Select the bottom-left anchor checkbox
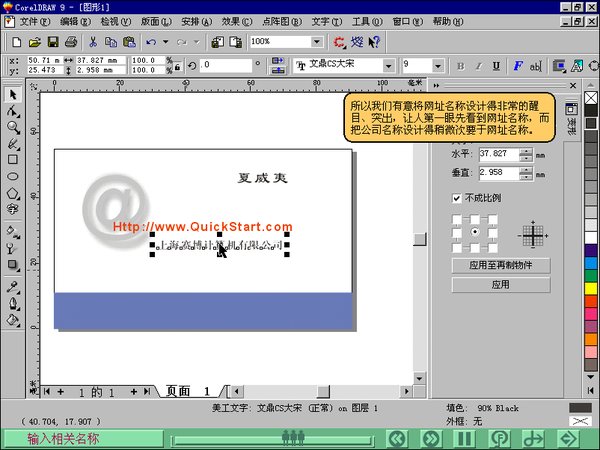 coord(457,248)
